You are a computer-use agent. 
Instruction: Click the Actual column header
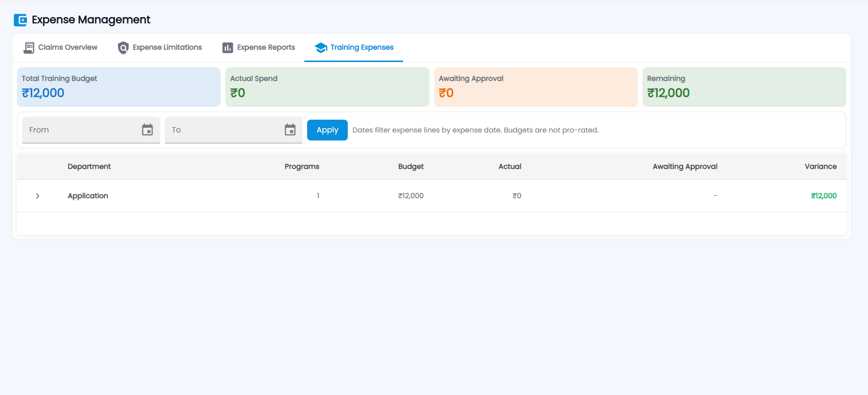(x=510, y=167)
